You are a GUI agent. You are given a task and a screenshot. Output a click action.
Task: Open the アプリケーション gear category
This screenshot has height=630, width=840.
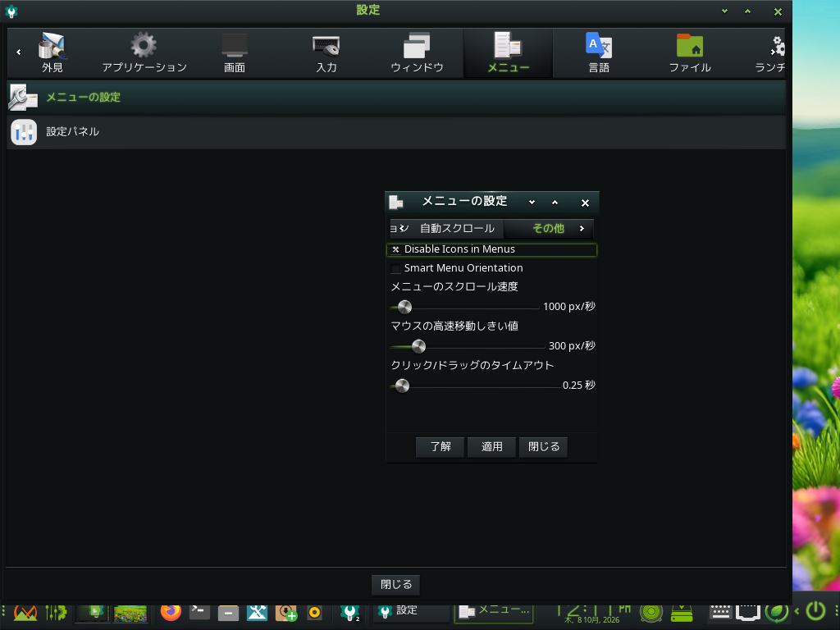point(144,53)
